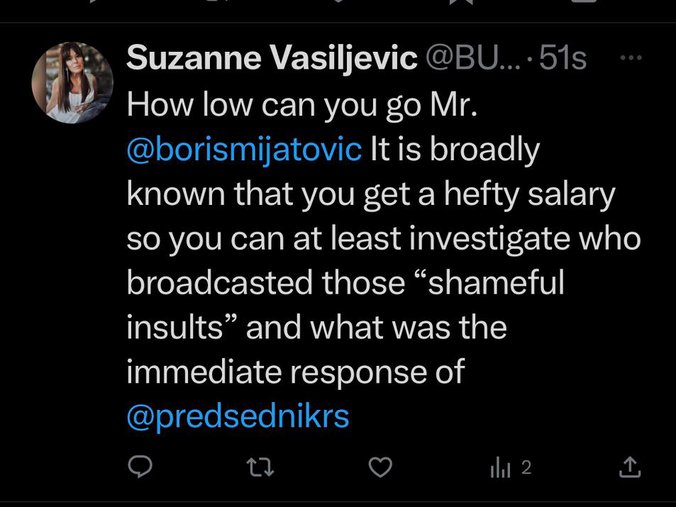Open the @borismijatovic mention
Viewport: 676px width, 507px height.
tap(244, 151)
